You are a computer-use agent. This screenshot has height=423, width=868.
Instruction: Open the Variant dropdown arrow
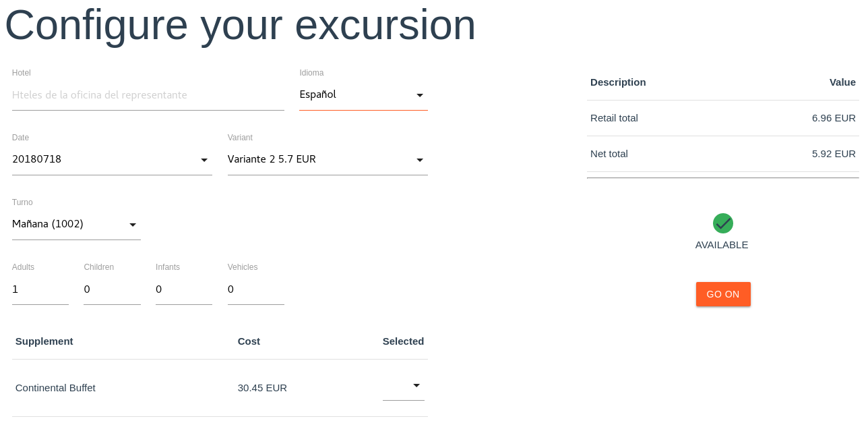(420, 160)
